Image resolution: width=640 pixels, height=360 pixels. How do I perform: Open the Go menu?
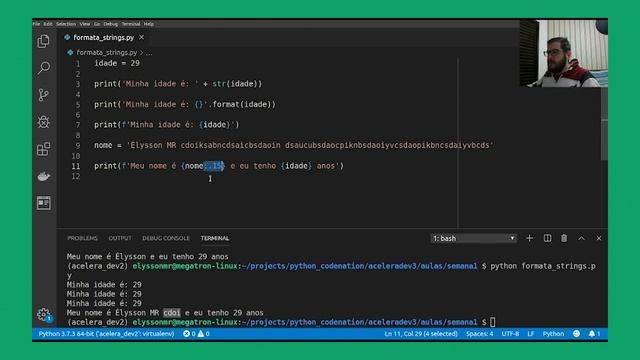97,24
